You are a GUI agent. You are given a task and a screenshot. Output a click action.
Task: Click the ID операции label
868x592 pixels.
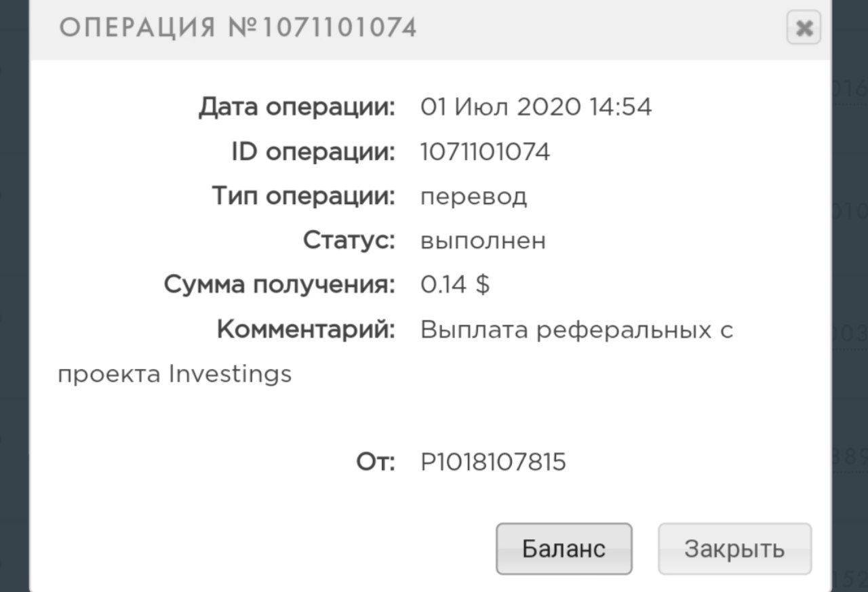point(313,152)
